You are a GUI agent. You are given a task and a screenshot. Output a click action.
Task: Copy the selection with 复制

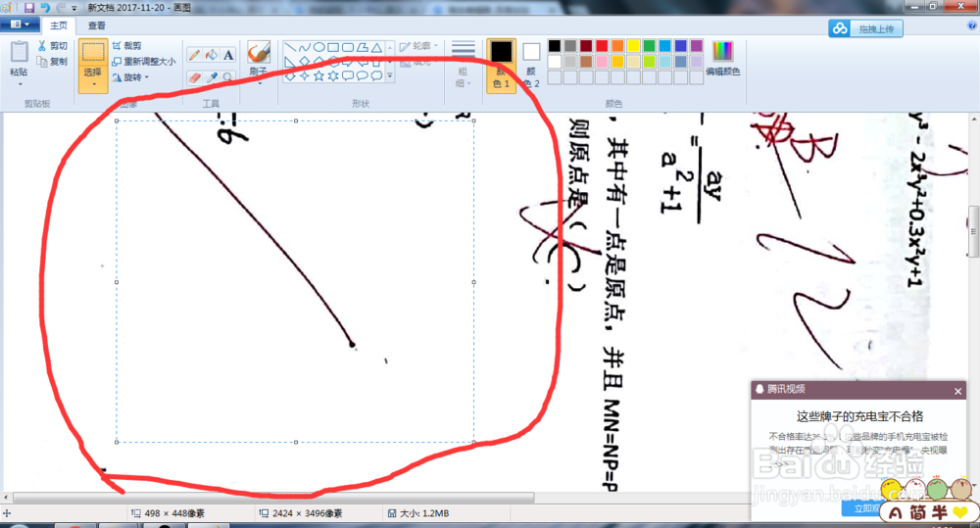52,62
